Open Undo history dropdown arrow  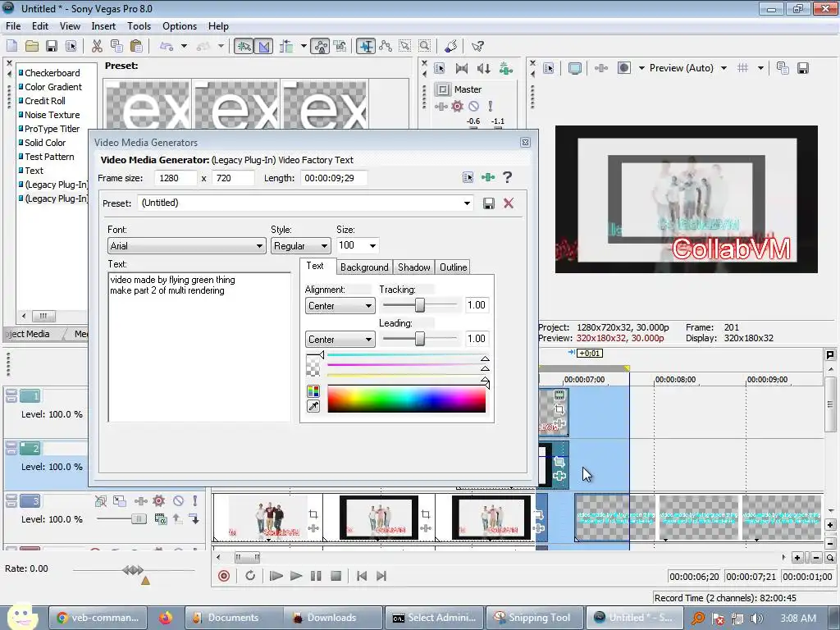(x=184, y=46)
